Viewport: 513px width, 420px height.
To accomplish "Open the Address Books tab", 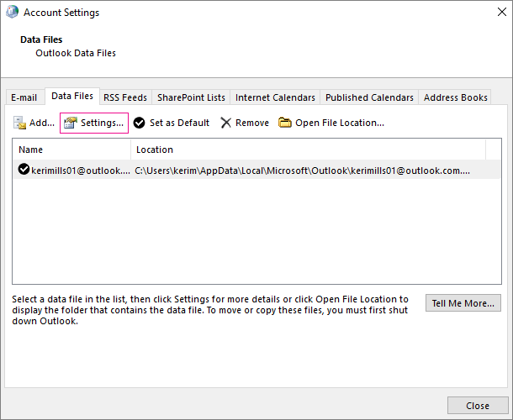I will pos(456,97).
